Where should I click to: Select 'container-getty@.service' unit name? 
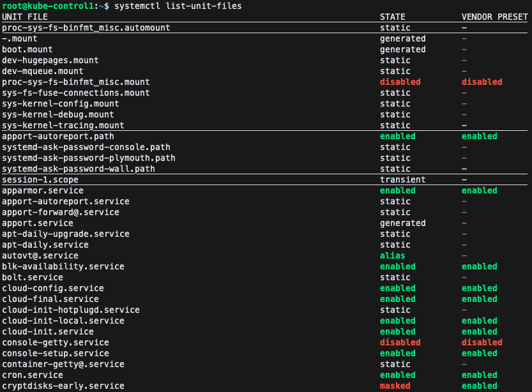point(63,364)
